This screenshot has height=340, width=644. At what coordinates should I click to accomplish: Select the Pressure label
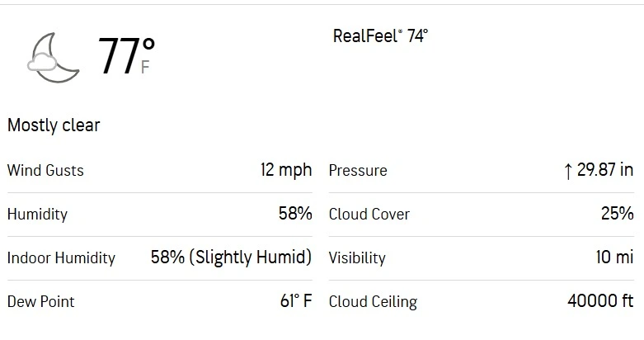tap(358, 170)
